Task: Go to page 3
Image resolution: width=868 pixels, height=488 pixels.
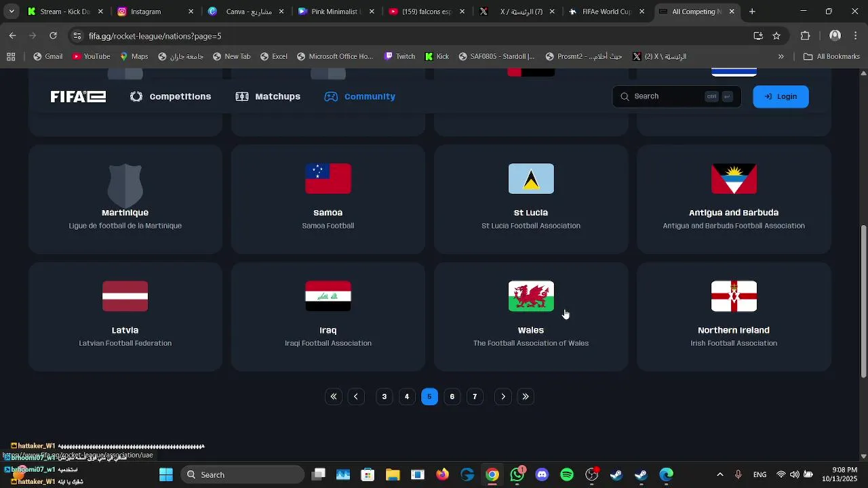Action: pos(384,396)
